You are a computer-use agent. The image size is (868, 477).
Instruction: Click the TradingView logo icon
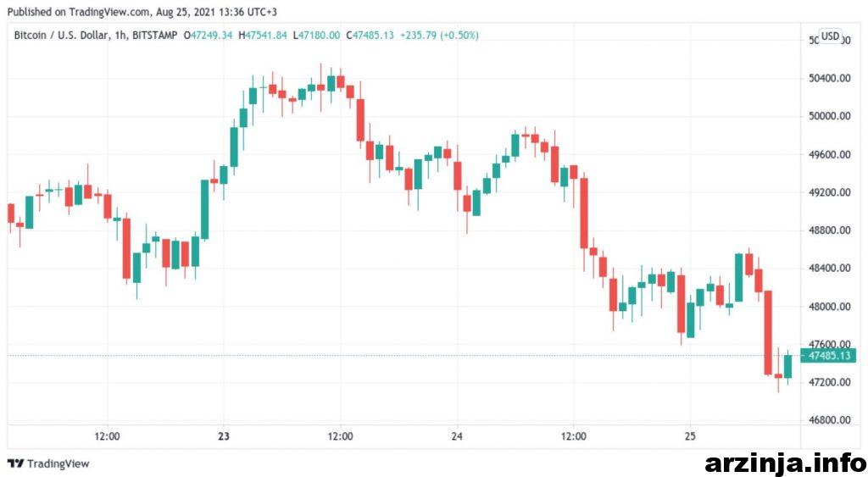tap(15, 463)
